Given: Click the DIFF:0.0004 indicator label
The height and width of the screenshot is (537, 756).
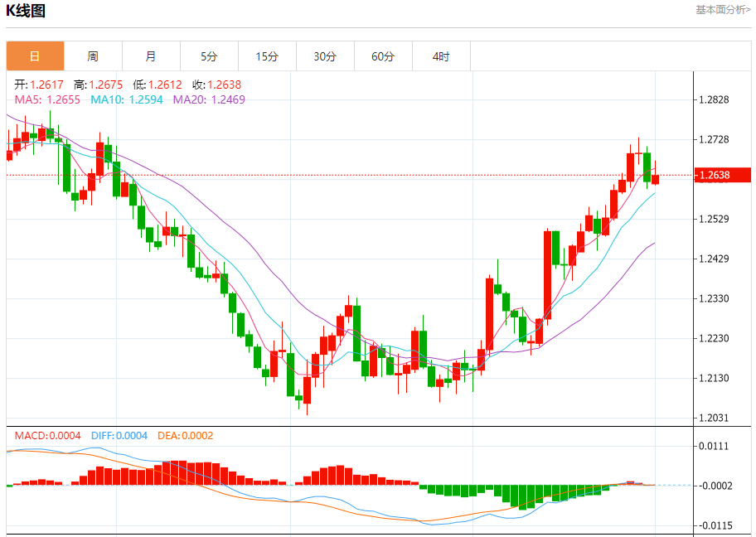Looking at the screenshot, I should (119, 436).
